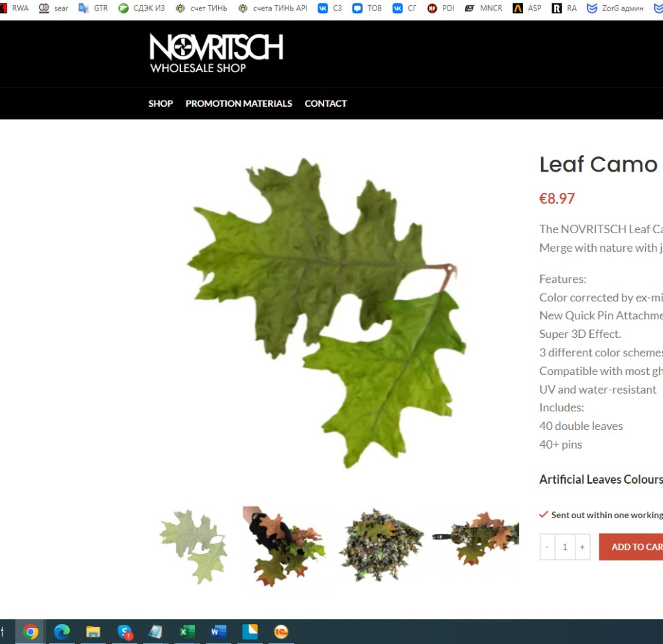Click the "Artificial Leaves Colours" label
Screen dimensions: 663x644
(x=601, y=480)
